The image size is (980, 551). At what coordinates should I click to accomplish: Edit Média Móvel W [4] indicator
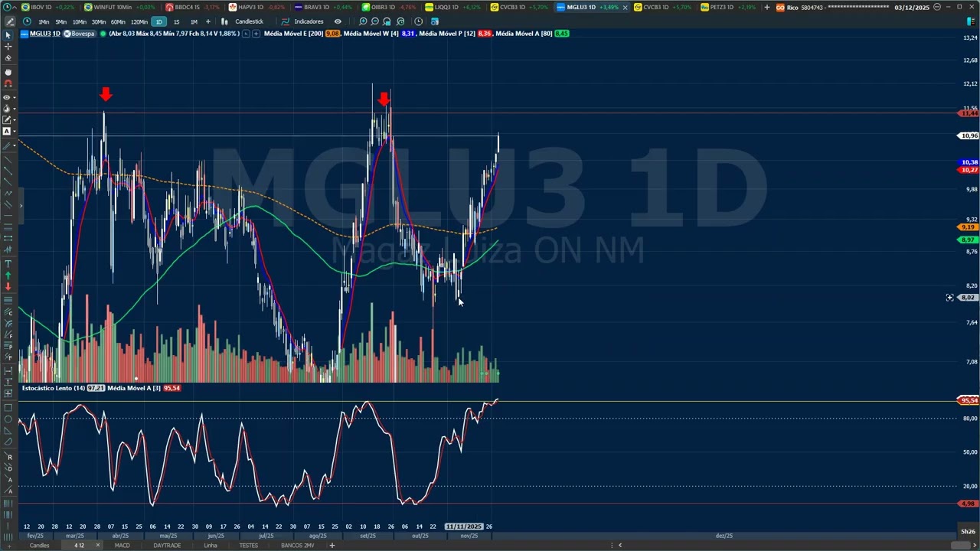pyautogui.click(x=371, y=34)
